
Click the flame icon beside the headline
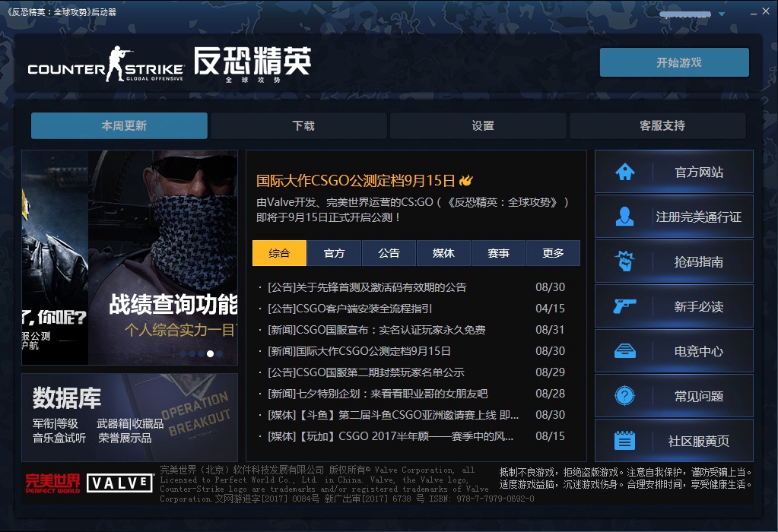(x=466, y=180)
